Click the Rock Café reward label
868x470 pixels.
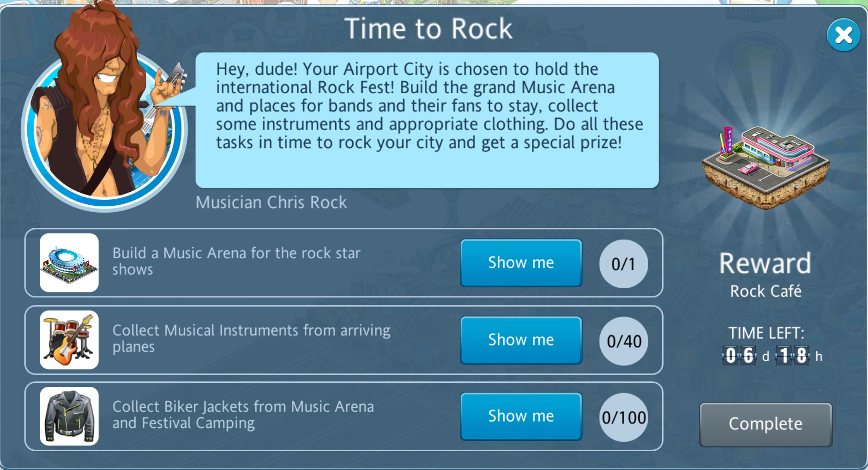[x=766, y=292]
